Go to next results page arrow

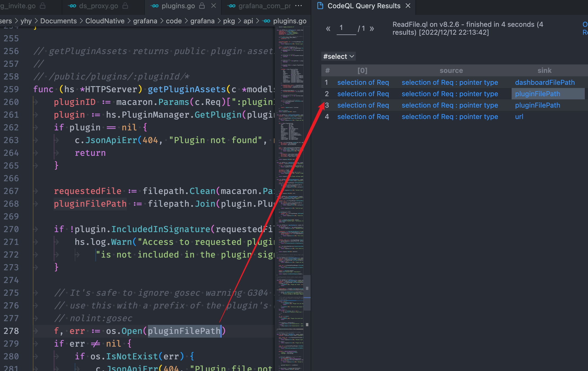[372, 29]
